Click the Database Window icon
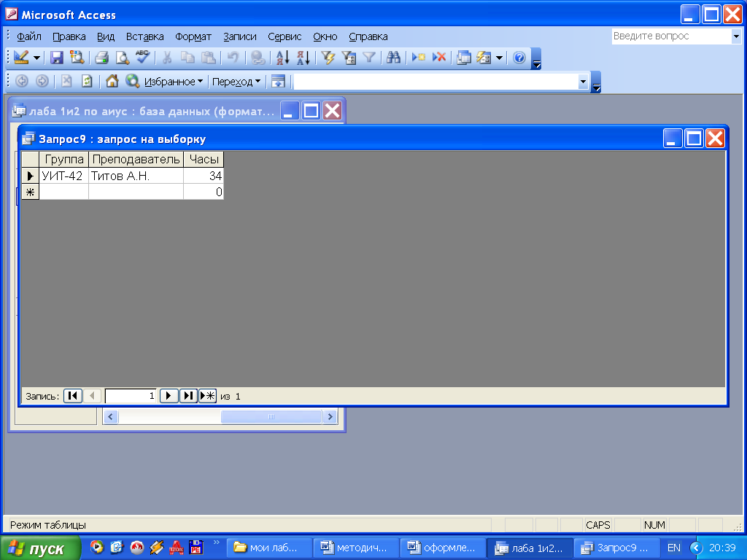747x560 pixels. pos(463,58)
